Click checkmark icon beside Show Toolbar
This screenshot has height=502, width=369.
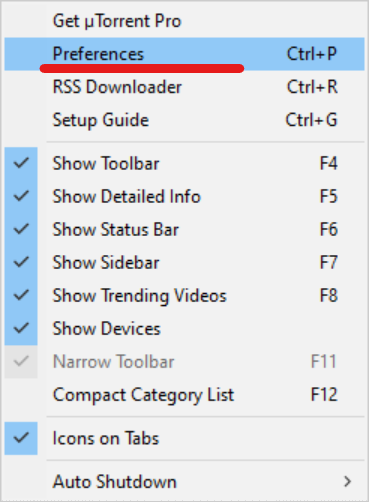(x=21, y=163)
